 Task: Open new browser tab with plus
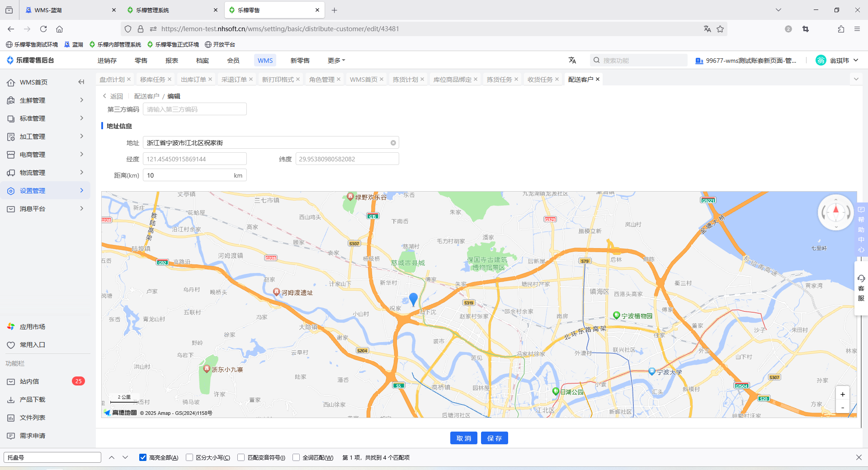pyautogui.click(x=335, y=10)
